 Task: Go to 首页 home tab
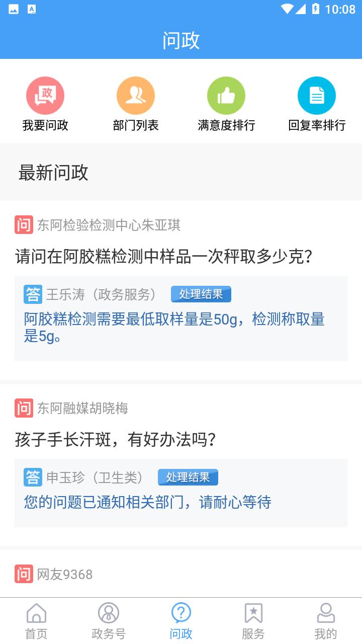(36, 621)
